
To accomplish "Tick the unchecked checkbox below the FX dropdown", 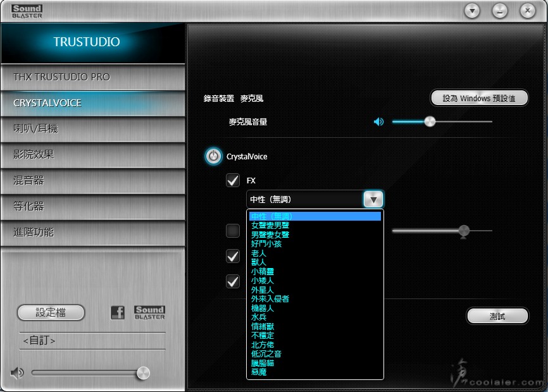I will [x=233, y=231].
